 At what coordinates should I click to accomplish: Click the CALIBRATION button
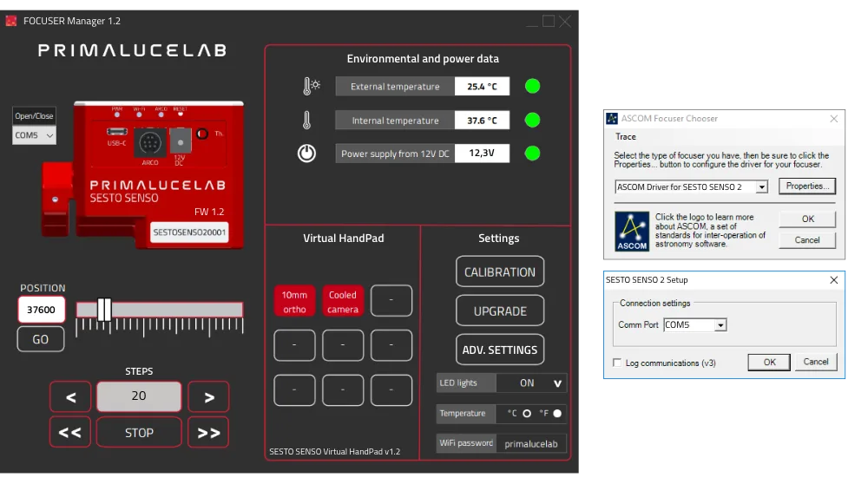(500, 271)
